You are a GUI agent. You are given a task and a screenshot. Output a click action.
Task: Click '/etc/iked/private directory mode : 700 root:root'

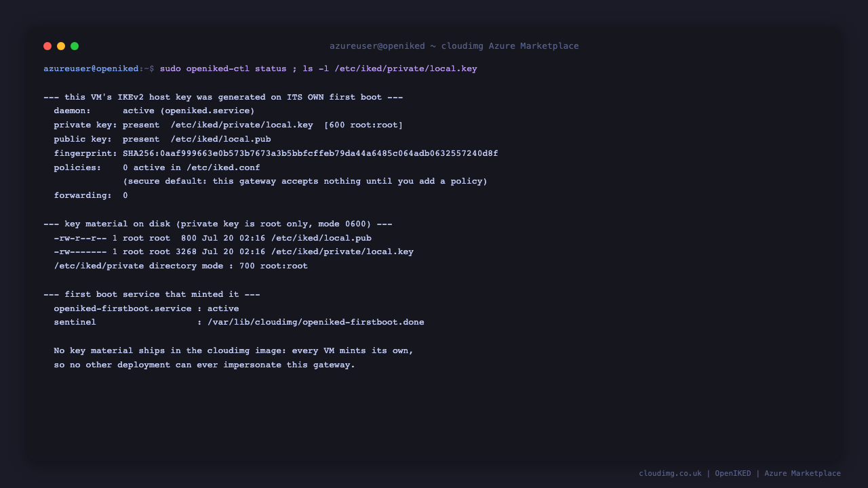pos(181,266)
